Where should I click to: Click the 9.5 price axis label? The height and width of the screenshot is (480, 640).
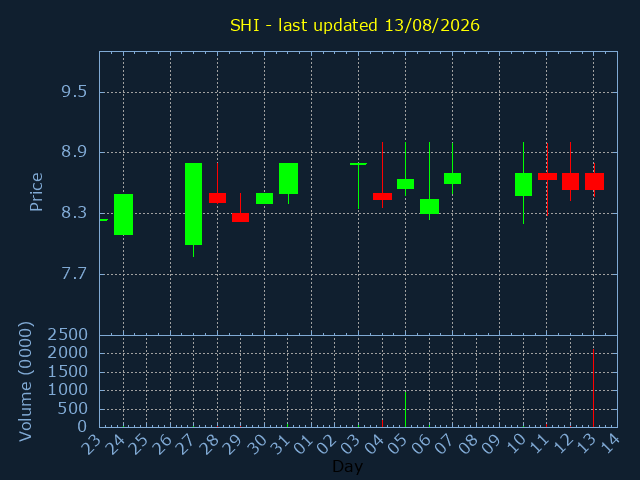click(x=74, y=92)
